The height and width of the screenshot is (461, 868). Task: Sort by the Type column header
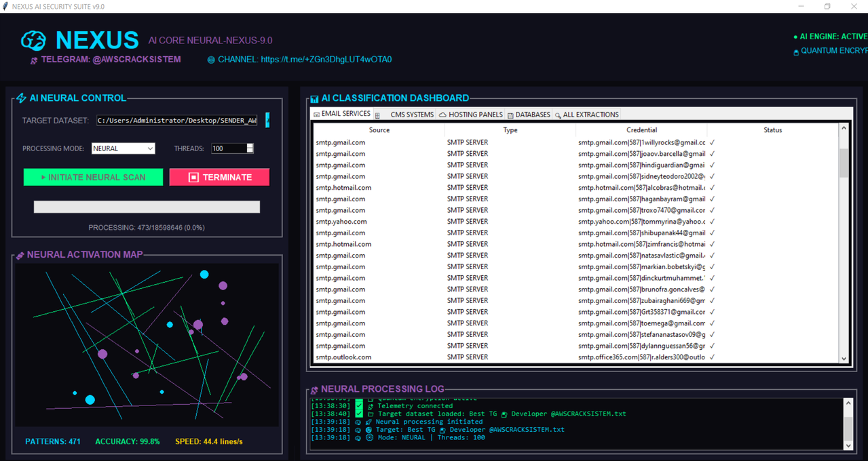pyautogui.click(x=510, y=130)
